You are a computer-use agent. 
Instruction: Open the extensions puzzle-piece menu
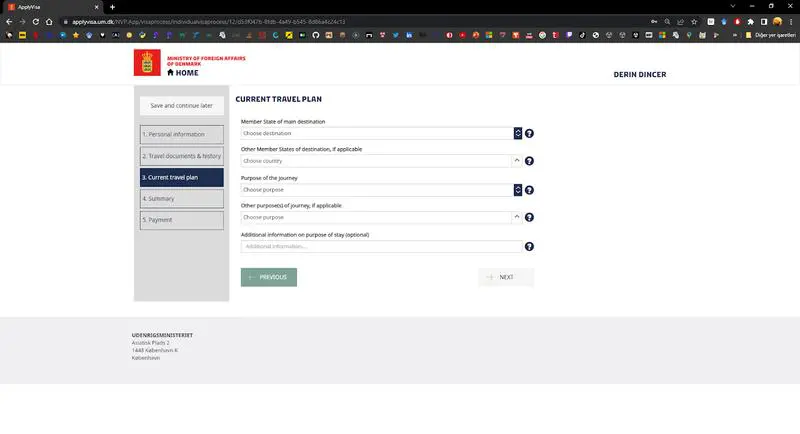pos(751,22)
